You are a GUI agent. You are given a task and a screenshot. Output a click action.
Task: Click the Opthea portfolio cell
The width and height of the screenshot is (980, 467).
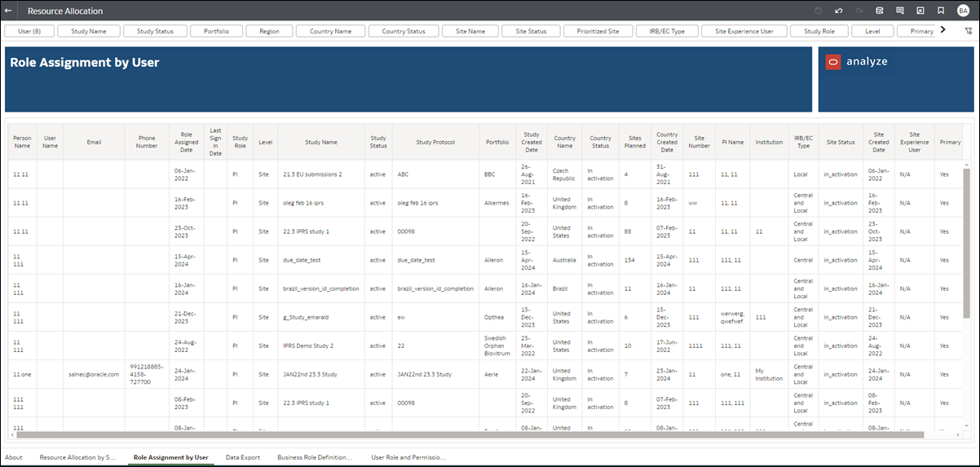point(498,317)
